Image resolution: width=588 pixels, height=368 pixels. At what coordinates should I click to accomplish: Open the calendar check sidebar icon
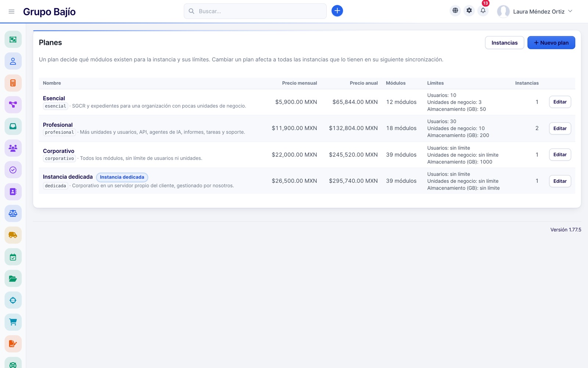pos(13,257)
